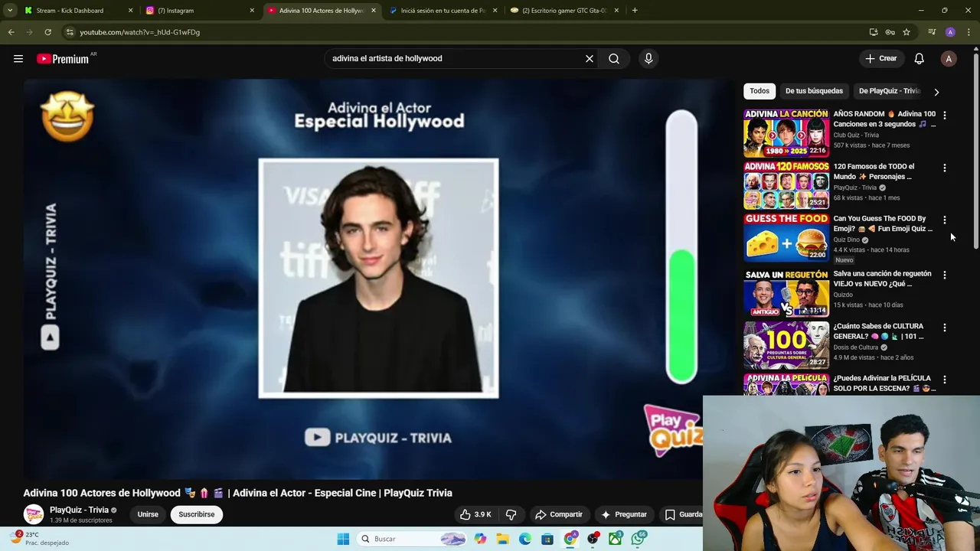Select the Todos filter chip
The image size is (980, 551).
759,91
